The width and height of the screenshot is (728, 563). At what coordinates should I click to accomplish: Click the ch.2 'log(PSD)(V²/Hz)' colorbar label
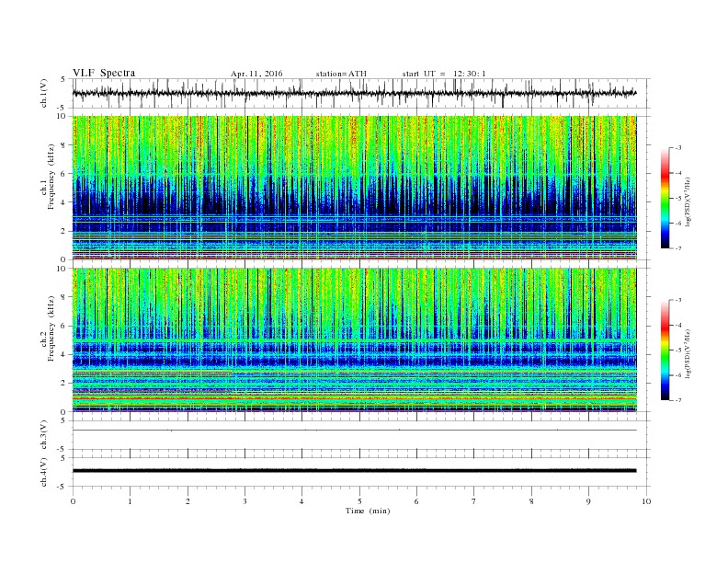point(688,354)
